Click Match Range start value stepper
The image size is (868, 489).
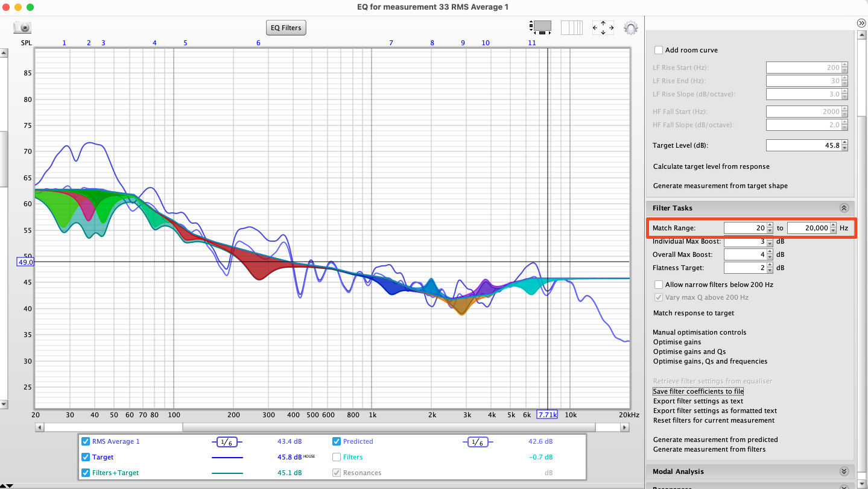pyautogui.click(x=770, y=229)
